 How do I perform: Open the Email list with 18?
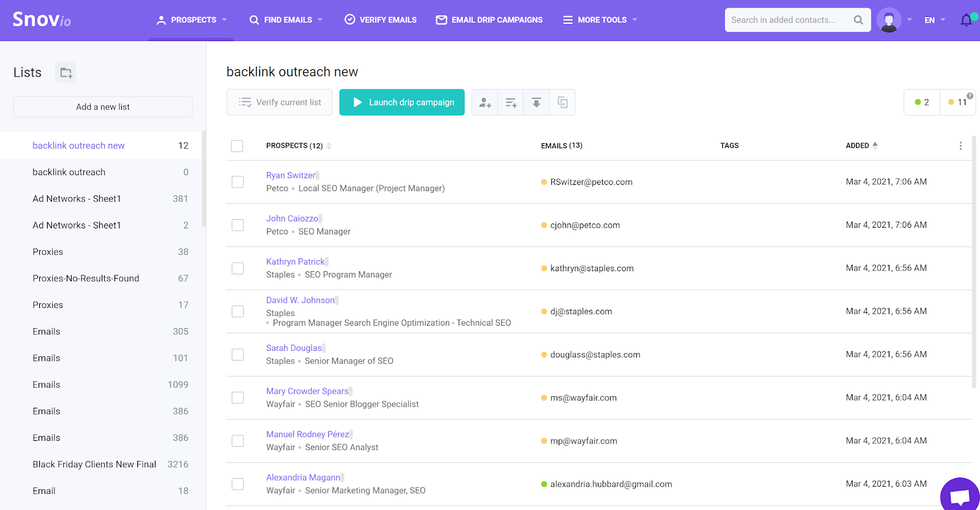click(x=101, y=491)
